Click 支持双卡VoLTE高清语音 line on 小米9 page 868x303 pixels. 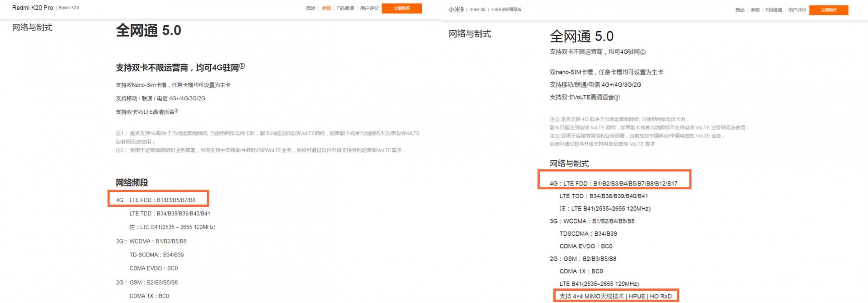pyautogui.click(x=585, y=97)
